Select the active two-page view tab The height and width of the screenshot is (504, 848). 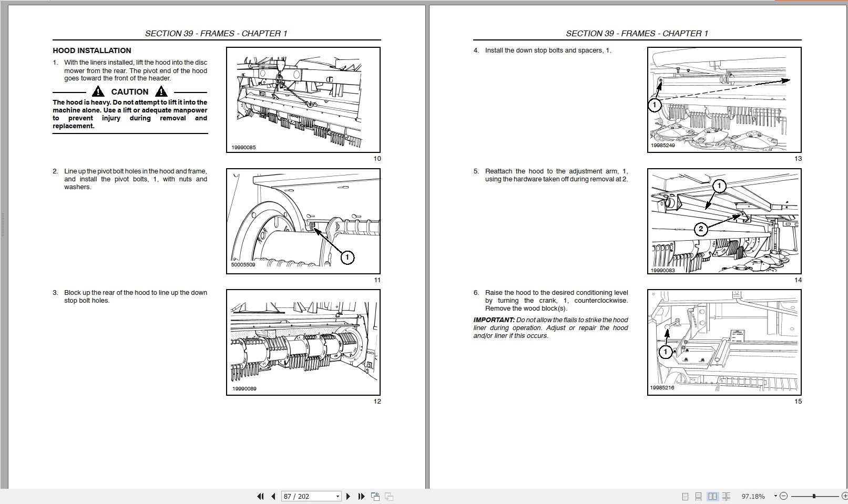point(712,496)
